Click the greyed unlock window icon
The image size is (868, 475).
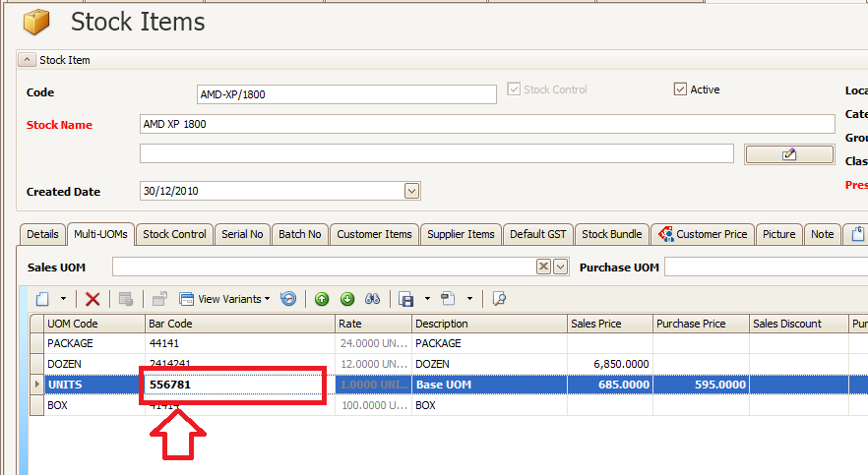coord(160,299)
